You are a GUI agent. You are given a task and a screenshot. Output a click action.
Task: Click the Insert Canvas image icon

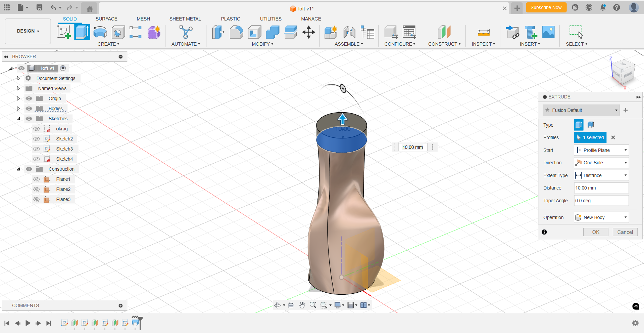tap(548, 32)
